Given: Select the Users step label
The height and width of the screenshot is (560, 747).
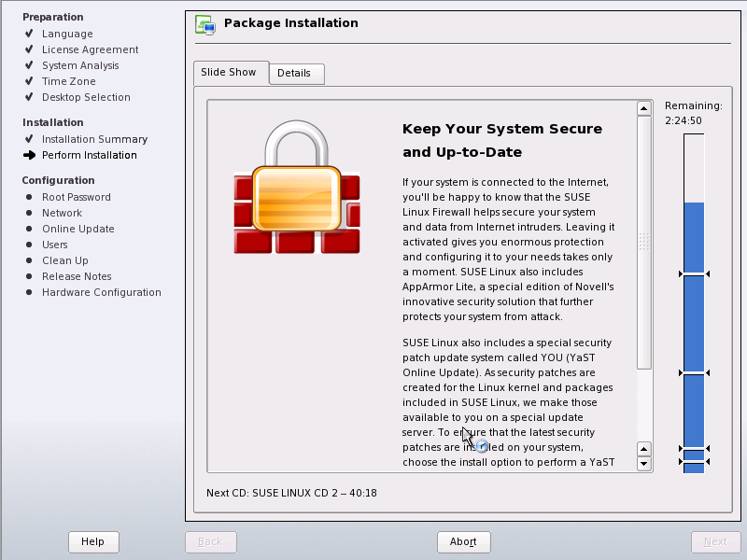Looking at the screenshot, I should pos(55,245).
